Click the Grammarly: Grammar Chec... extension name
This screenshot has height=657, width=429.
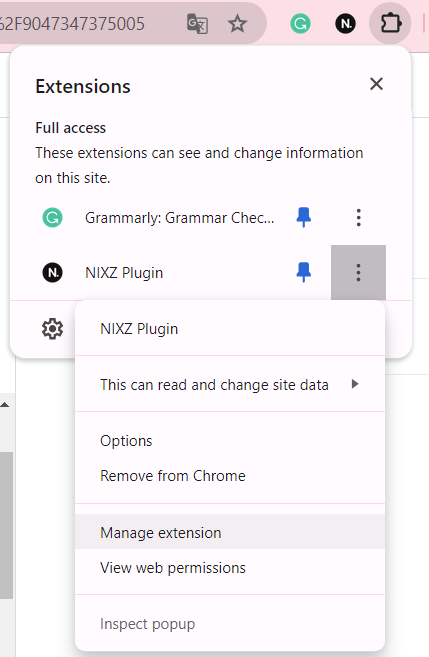[180, 218]
